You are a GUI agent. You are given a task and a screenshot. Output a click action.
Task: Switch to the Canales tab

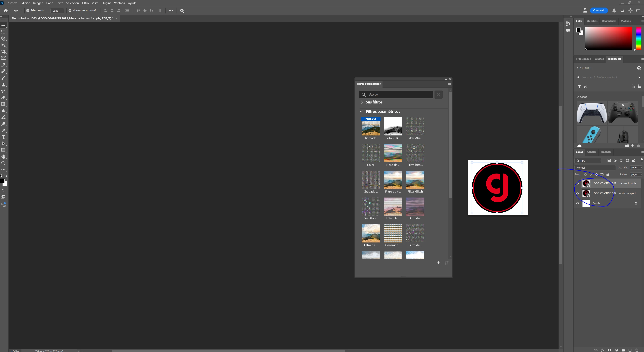[x=592, y=152]
